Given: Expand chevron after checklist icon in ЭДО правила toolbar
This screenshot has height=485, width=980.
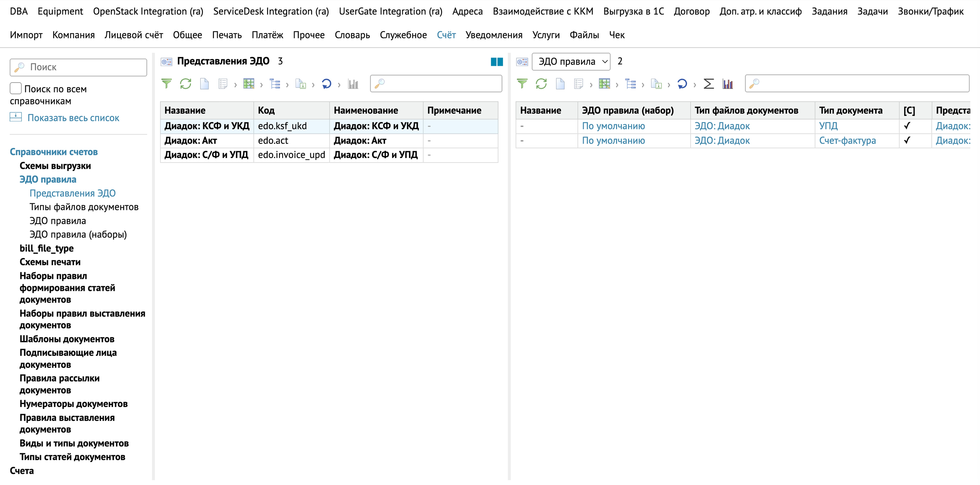Looking at the screenshot, I should [591, 85].
